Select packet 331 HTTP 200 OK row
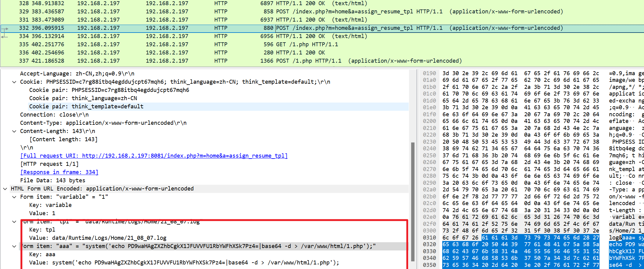 (322, 20)
